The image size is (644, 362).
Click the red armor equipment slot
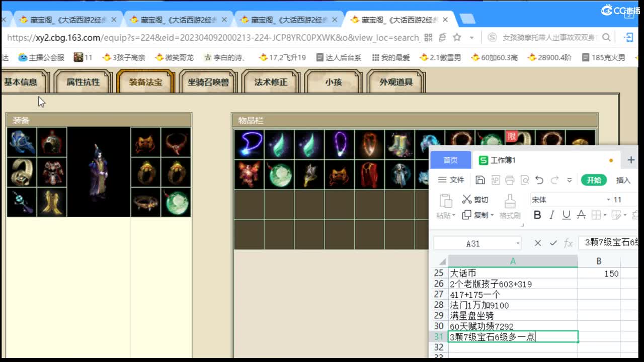click(x=52, y=172)
